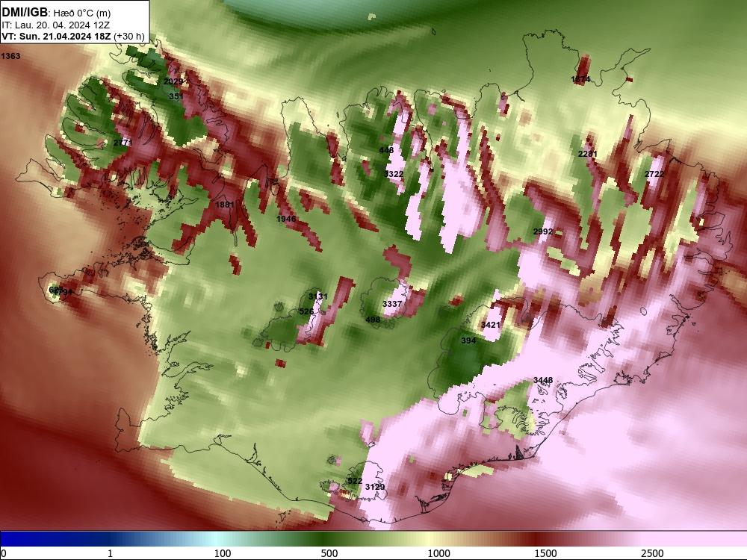
Task: Click the 1363 value label
Action: (10, 56)
